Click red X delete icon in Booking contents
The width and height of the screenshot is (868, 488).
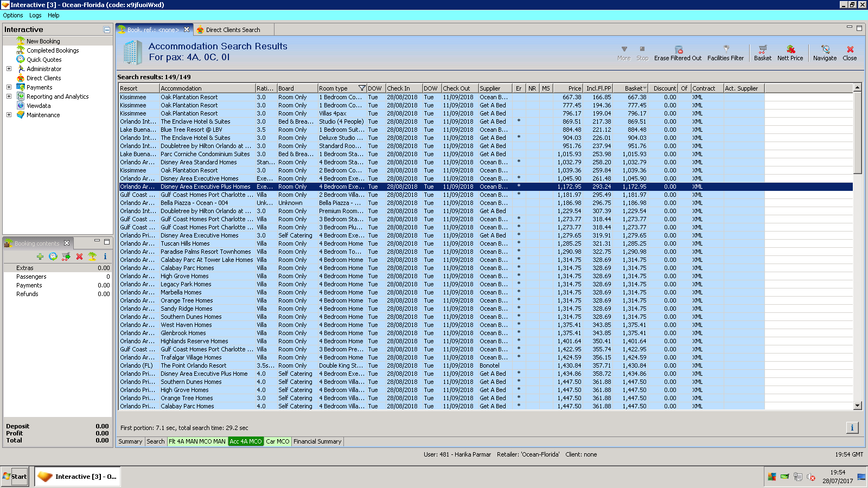tap(79, 256)
